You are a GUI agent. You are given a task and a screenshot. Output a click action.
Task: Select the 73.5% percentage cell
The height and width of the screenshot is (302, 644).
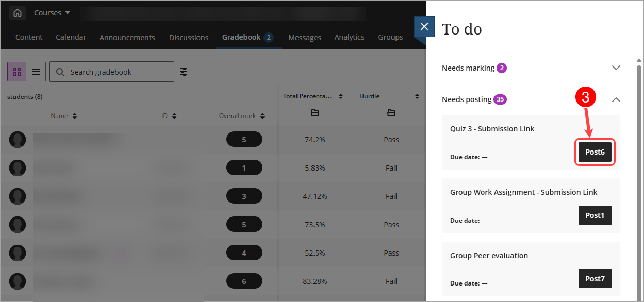tap(315, 225)
